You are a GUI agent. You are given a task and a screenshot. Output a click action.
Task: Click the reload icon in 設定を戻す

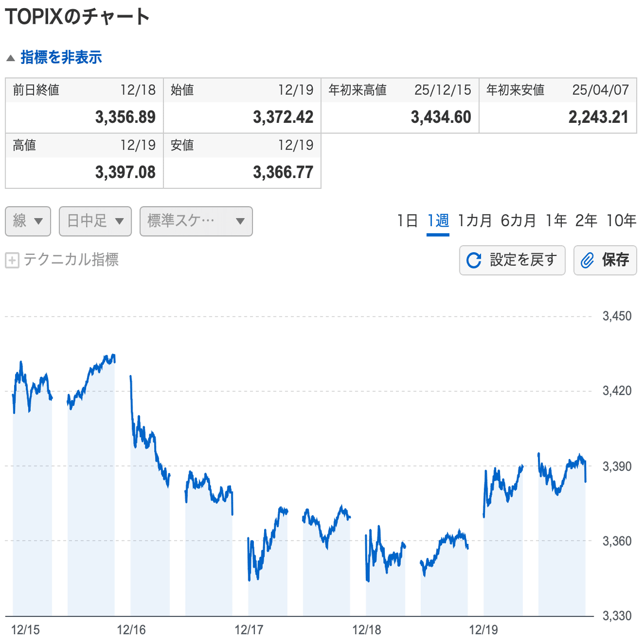coord(474,260)
